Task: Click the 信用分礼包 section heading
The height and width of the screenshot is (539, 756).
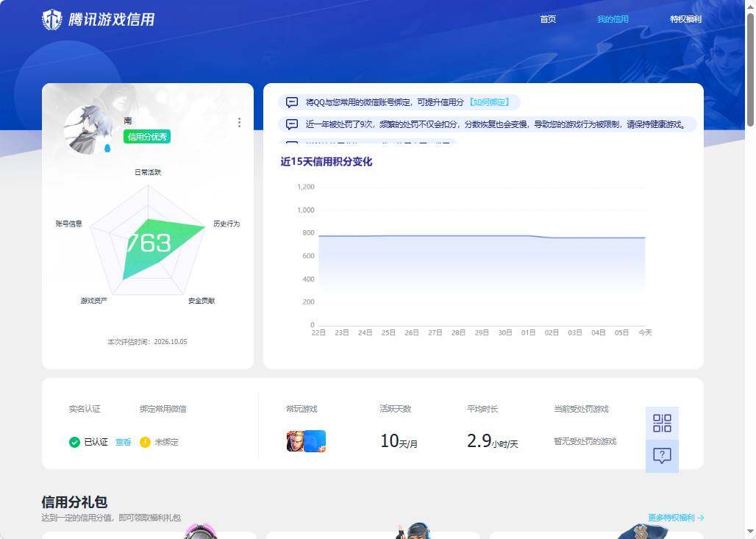Action: tap(74, 502)
